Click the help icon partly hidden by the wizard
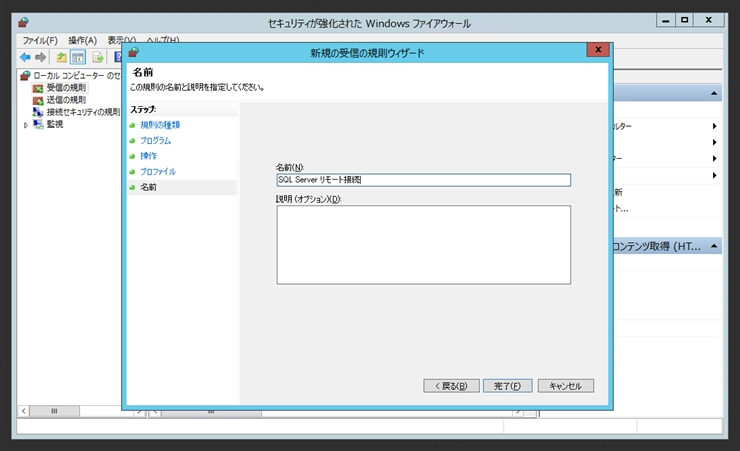The height and width of the screenshot is (451, 740). (x=118, y=57)
